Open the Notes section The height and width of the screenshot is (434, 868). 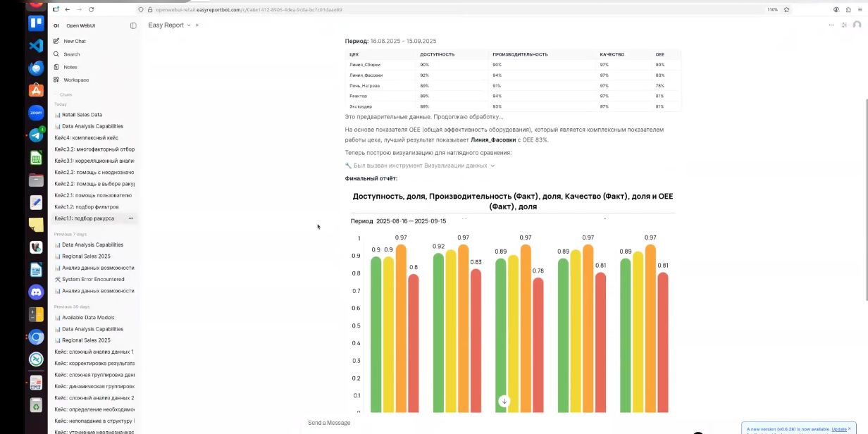70,67
